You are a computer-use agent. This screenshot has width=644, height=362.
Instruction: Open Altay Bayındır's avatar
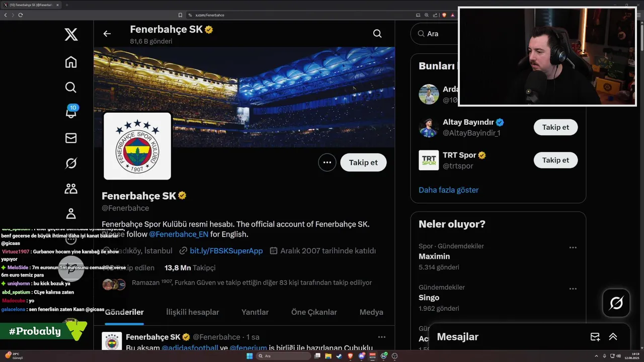[x=429, y=127]
